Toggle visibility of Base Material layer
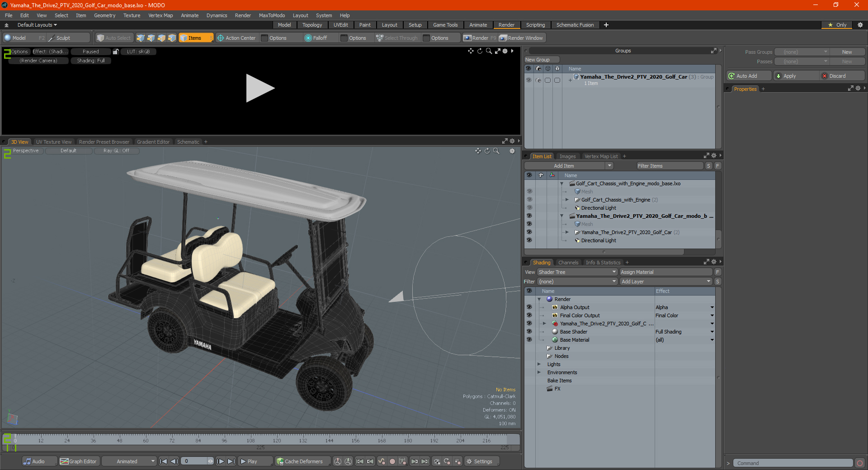The width and height of the screenshot is (868, 470). point(529,340)
